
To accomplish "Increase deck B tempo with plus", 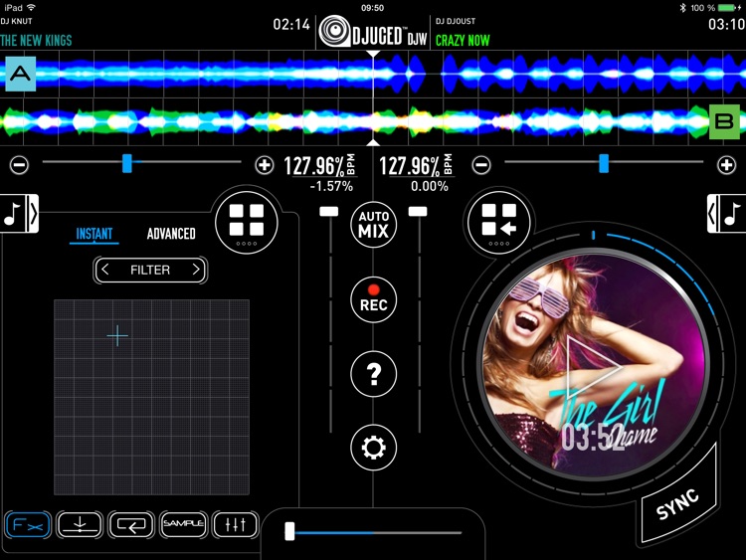I will 726,165.
